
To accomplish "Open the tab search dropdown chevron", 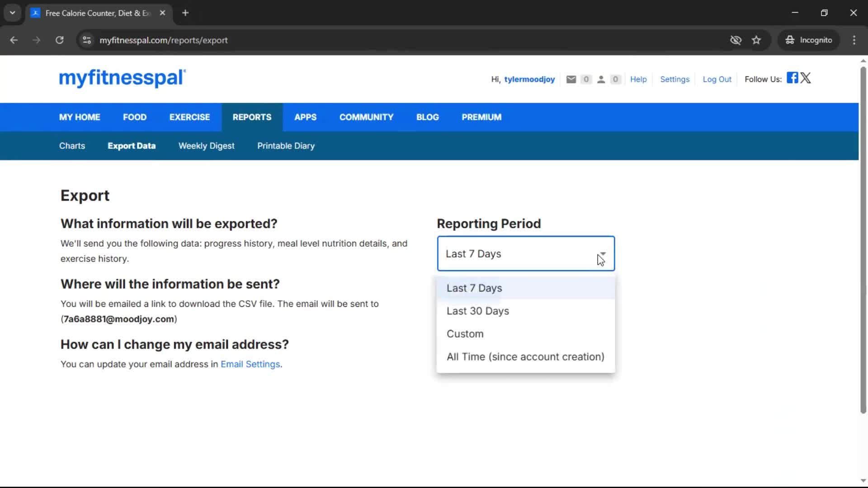I will (13, 13).
